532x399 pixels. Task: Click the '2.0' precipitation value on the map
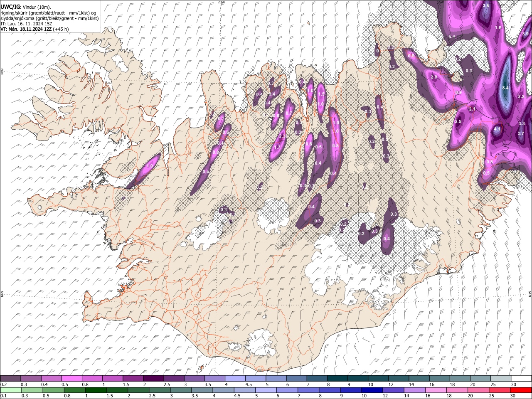(x=434, y=77)
